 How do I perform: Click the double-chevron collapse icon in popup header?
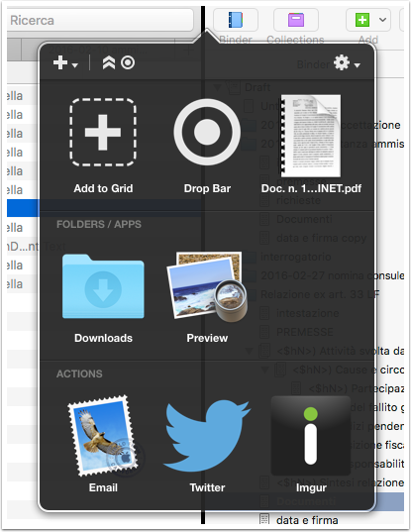point(109,62)
